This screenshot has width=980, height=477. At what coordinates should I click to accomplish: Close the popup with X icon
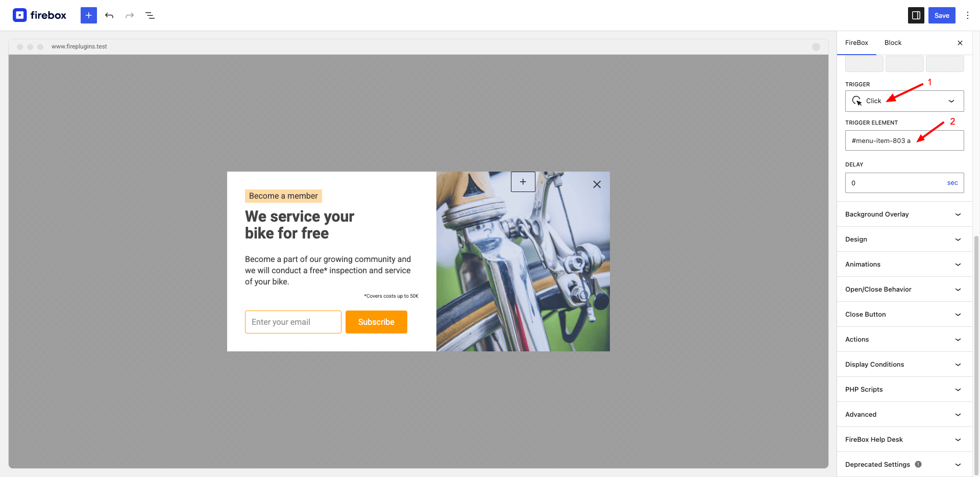[x=597, y=184]
